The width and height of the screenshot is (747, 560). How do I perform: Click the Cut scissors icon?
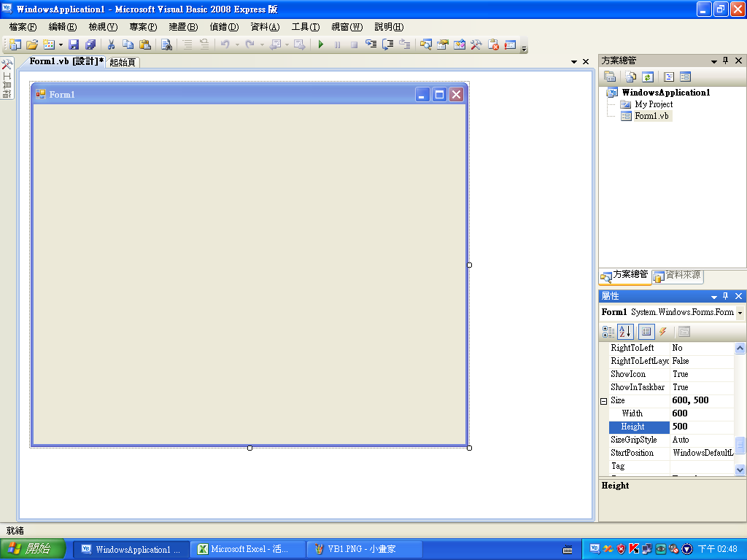click(111, 44)
